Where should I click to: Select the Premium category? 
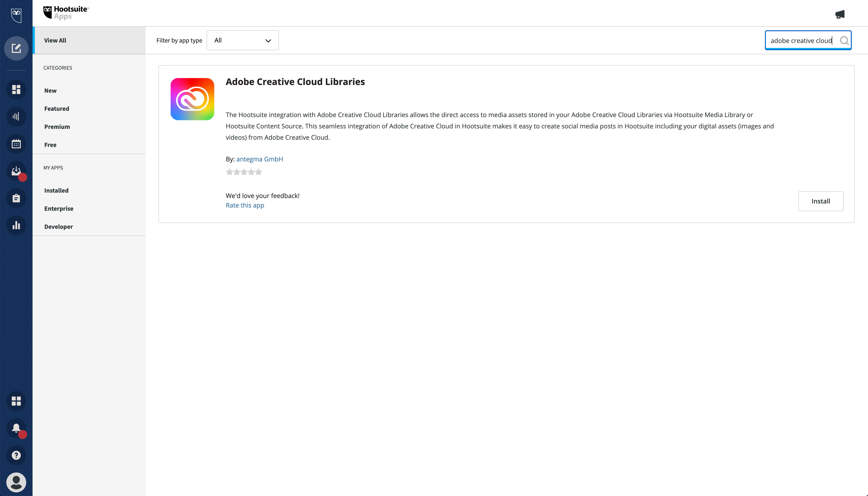(x=57, y=127)
